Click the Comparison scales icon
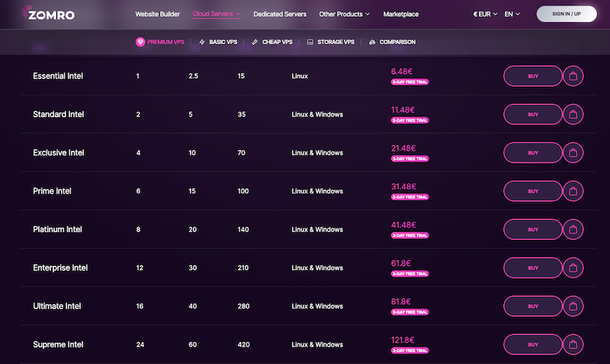610x364 pixels. click(x=372, y=42)
